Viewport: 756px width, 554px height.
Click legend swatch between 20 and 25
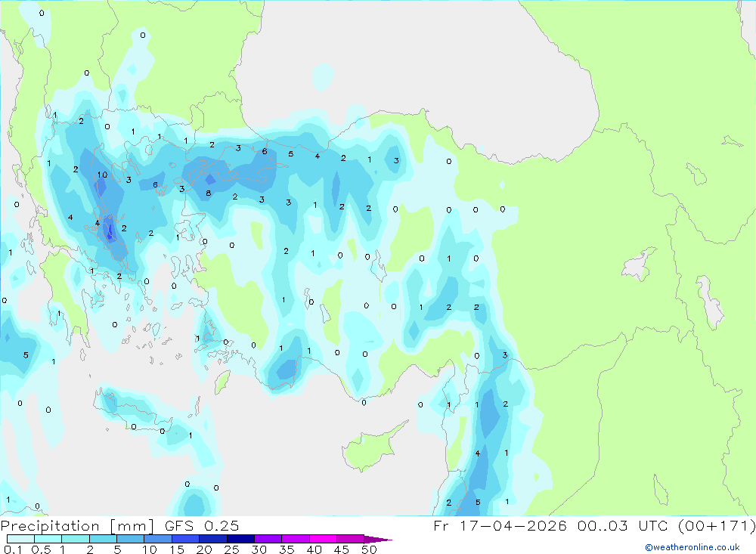[x=212, y=539]
